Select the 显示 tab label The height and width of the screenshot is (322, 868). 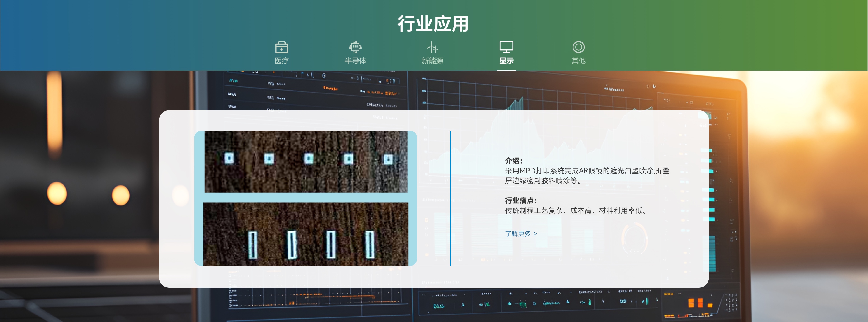(x=506, y=61)
